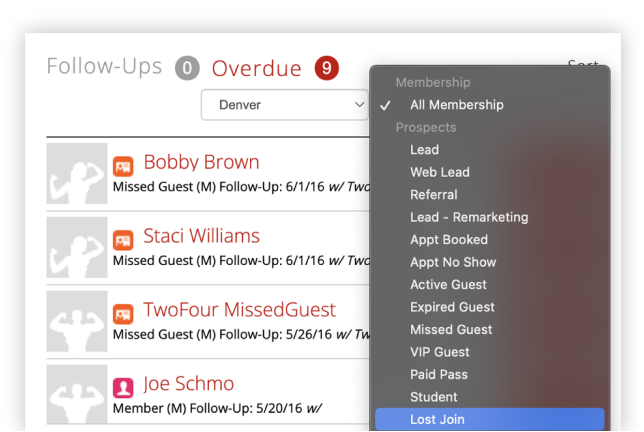The height and width of the screenshot is (432, 644).
Task: Switch to the Overdue follow-ups tab
Action: pos(256,68)
